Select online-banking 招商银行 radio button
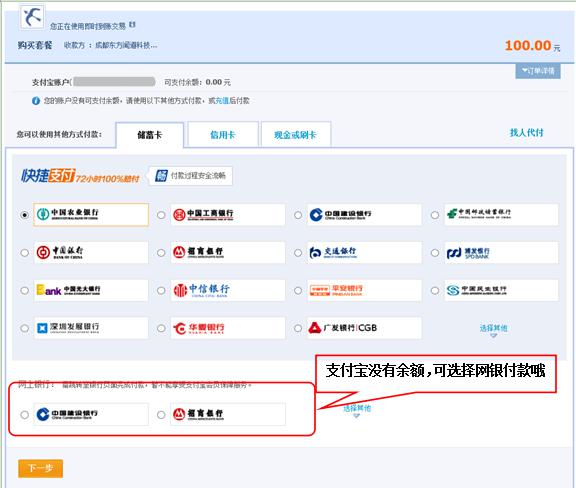This screenshot has width=576, height=488. pos(161,415)
